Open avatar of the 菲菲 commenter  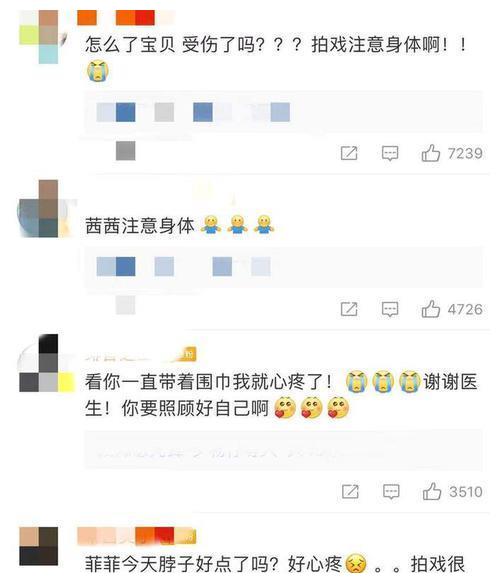point(39,546)
